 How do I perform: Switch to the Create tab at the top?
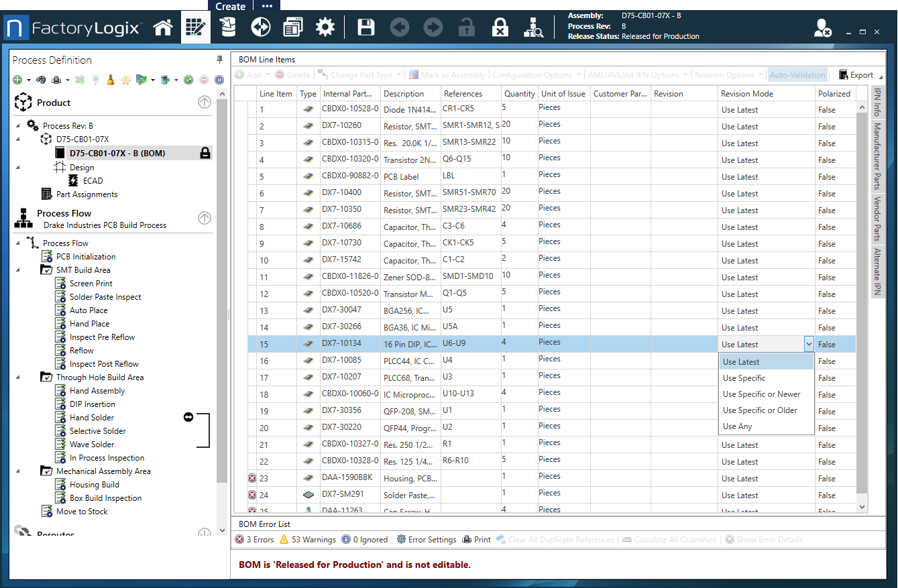click(229, 6)
